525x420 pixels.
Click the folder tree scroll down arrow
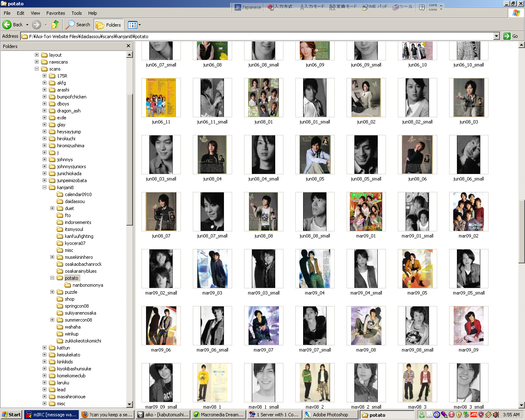130,404
